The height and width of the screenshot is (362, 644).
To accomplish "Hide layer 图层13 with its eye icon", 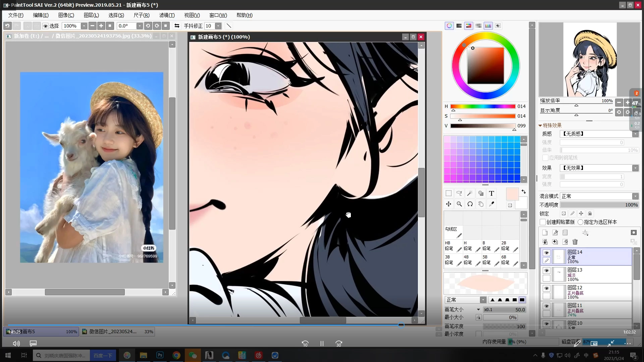I will [x=546, y=271].
